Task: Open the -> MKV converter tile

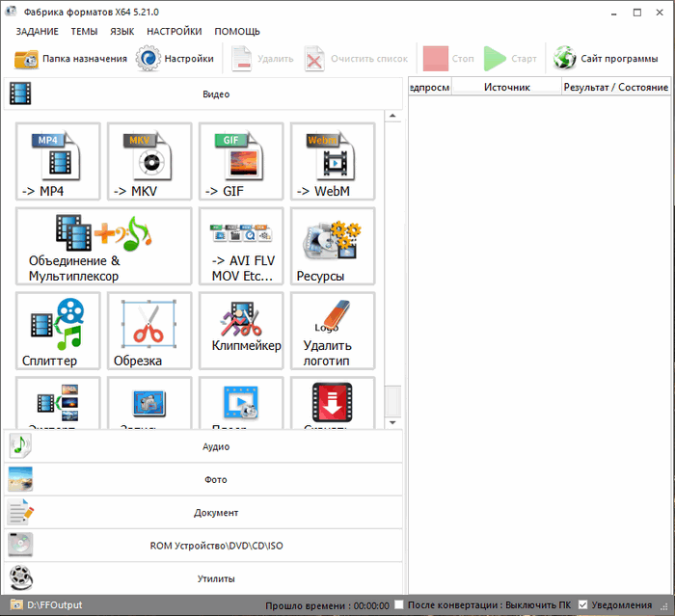Action: click(x=149, y=161)
